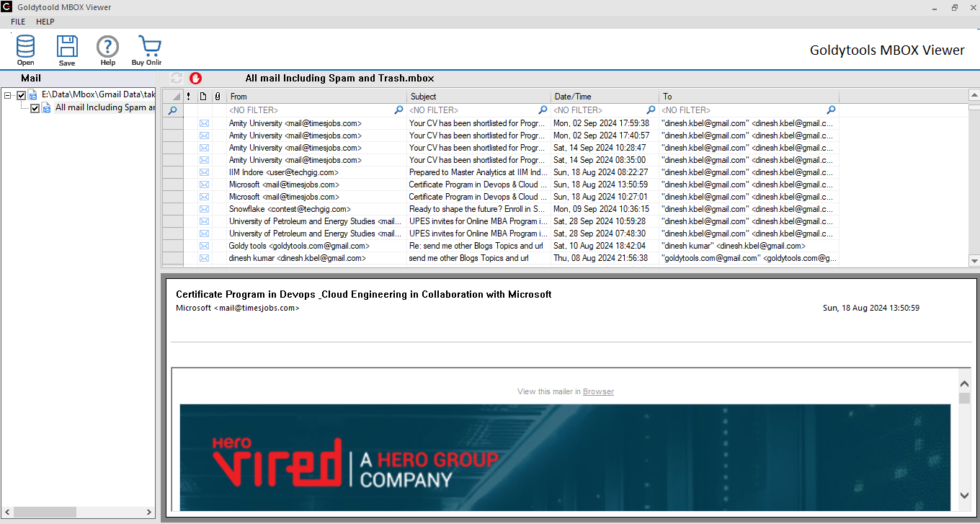
Task: Click the Mail panel header
Action: (78, 78)
